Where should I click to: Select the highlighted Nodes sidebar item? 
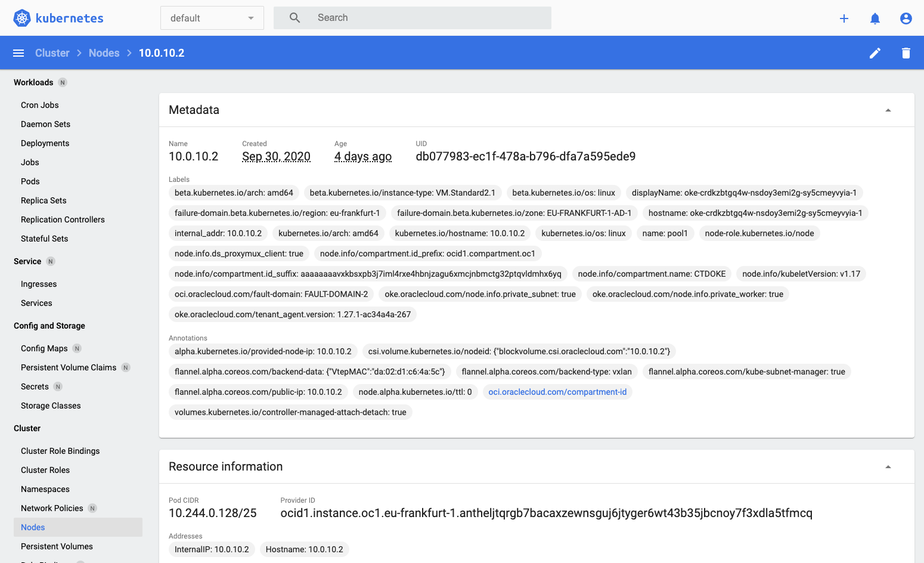(78, 527)
